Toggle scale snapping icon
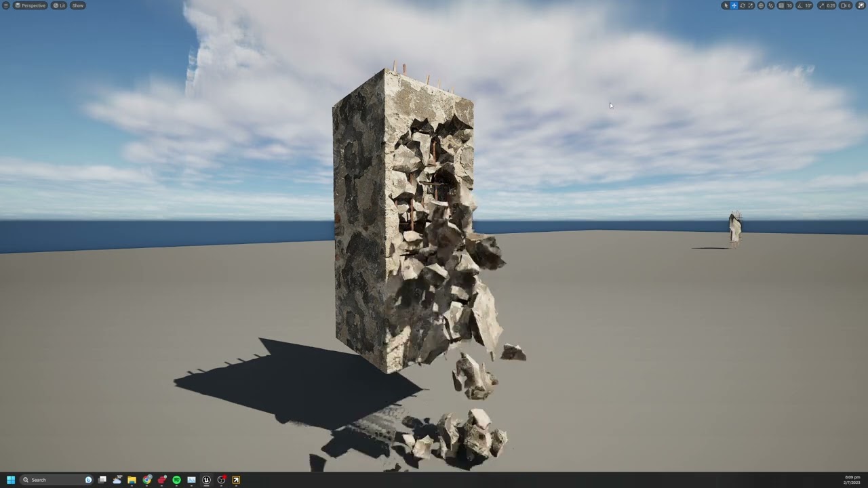 822,5
